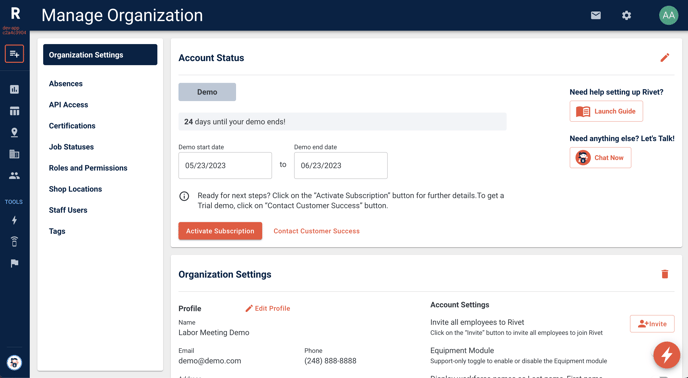Click the Account Status heading
Viewport: 688px width, 378px height.
(x=211, y=58)
